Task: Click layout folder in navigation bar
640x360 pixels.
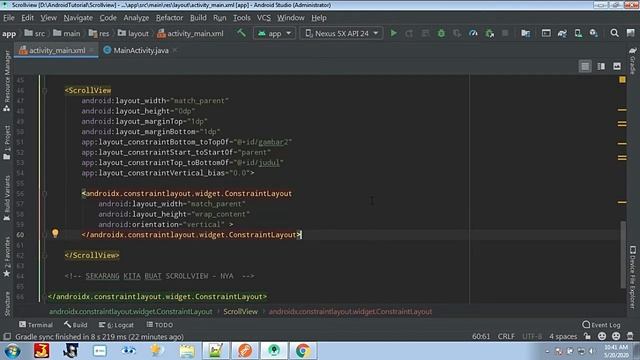Action: [133, 33]
